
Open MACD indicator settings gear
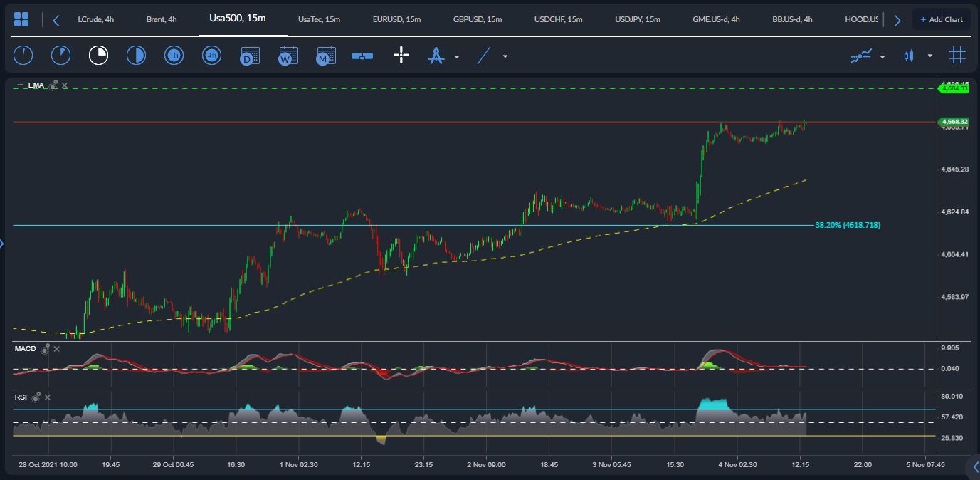click(46, 349)
